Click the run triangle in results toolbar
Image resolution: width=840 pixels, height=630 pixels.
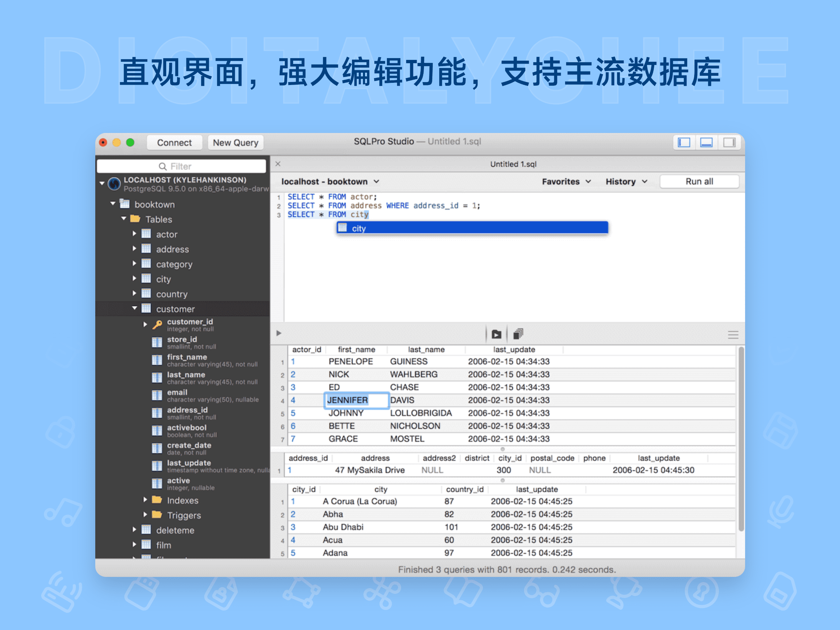[x=279, y=333]
